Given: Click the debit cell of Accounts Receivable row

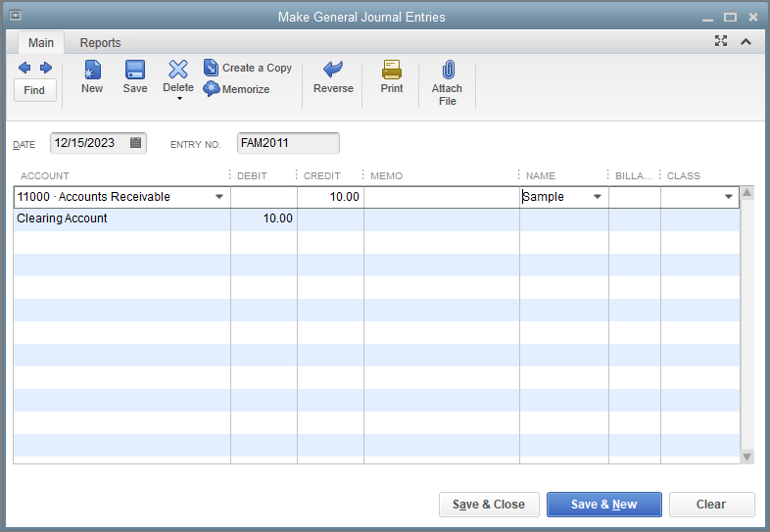Looking at the screenshot, I should [264, 197].
